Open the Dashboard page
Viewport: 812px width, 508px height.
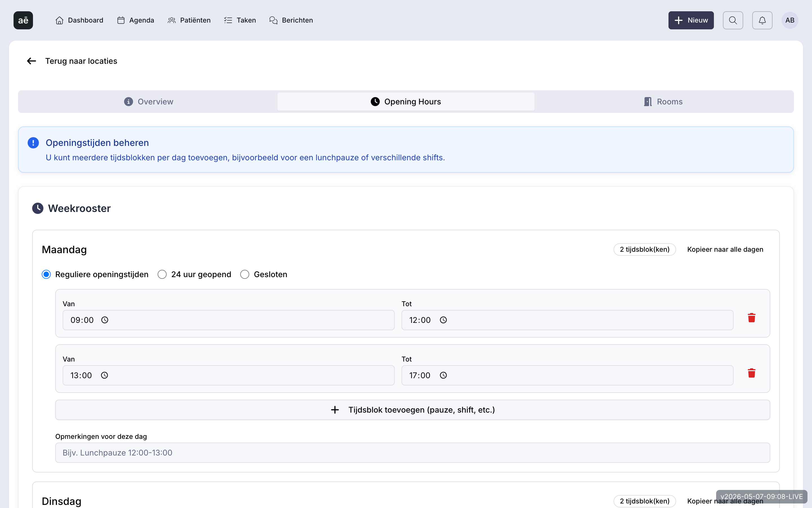click(79, 20)
